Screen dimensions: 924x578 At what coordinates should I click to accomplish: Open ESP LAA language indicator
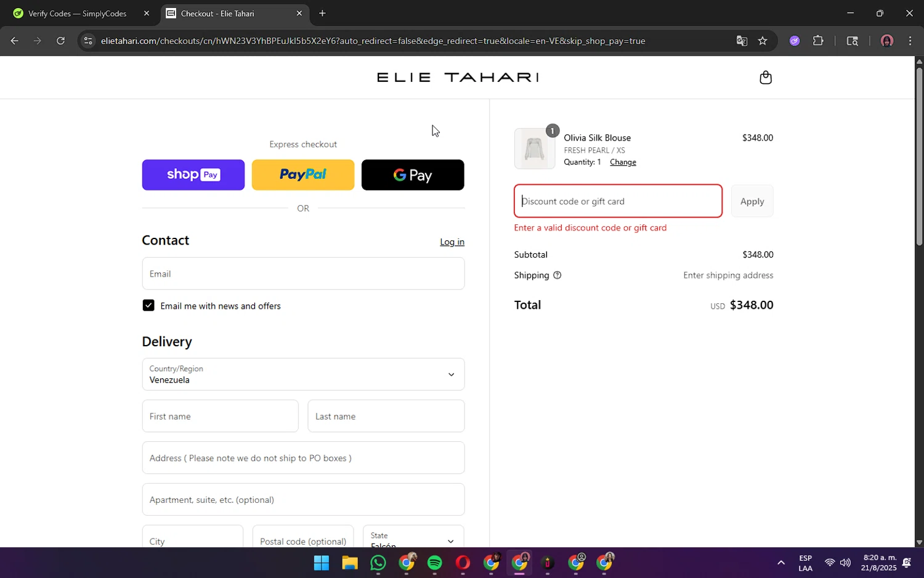pyautogui.click(x=805, y=563)
